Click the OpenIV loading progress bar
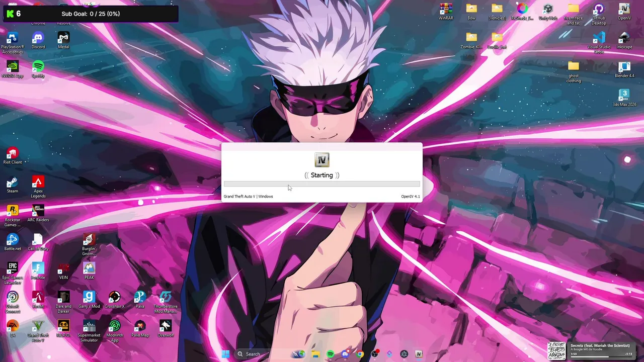 [321, 184]
